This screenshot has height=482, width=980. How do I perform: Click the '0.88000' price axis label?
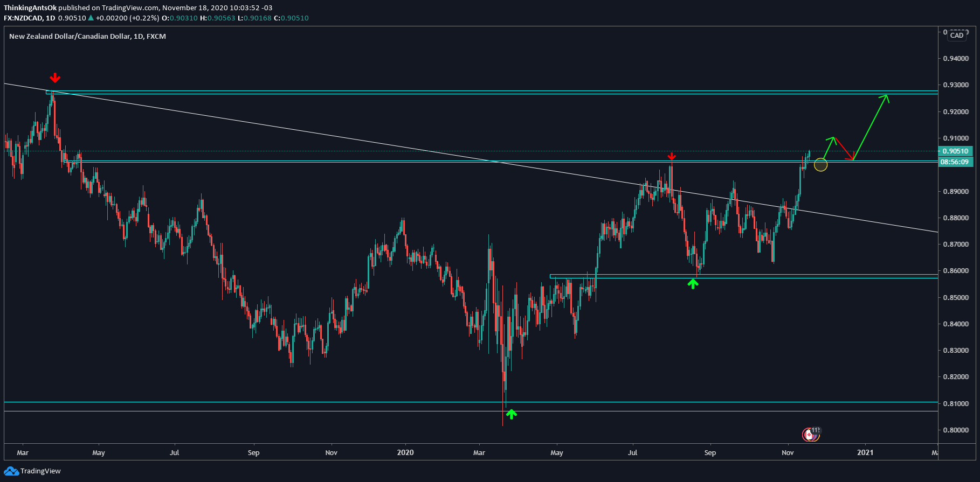(956, 218)
